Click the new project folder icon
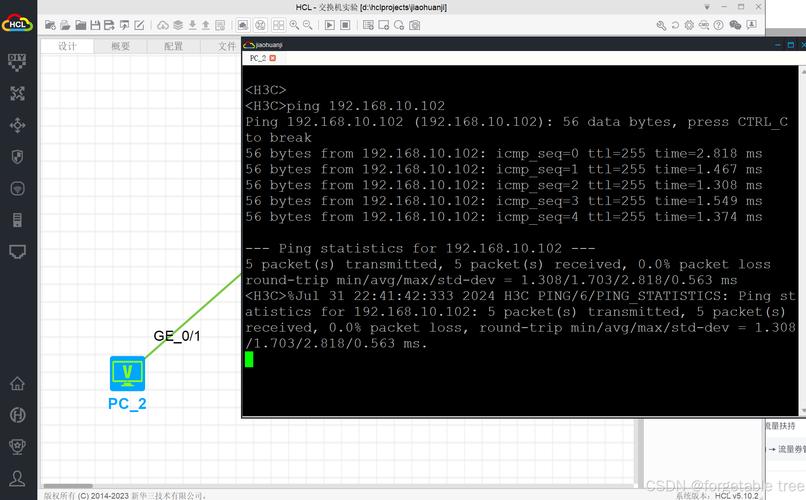Viewport: 806px width, 500px height. (x=50, y=25)
